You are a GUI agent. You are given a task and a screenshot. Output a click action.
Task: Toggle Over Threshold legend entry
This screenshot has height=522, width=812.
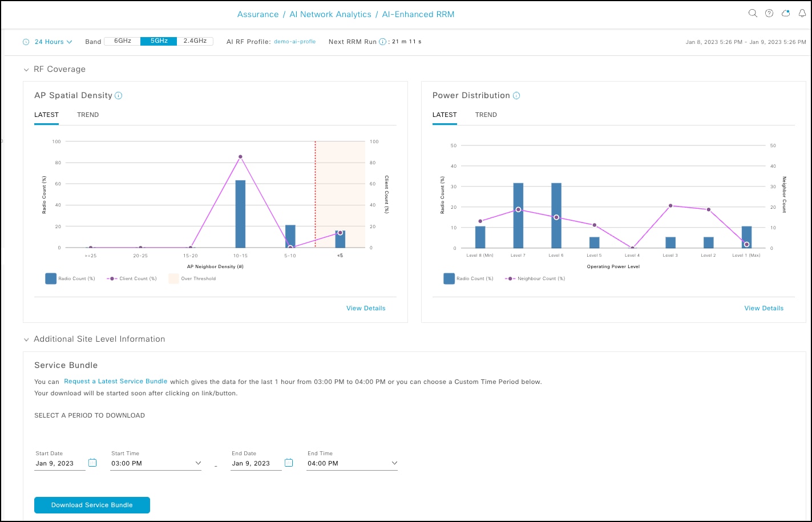click(192, 278)
